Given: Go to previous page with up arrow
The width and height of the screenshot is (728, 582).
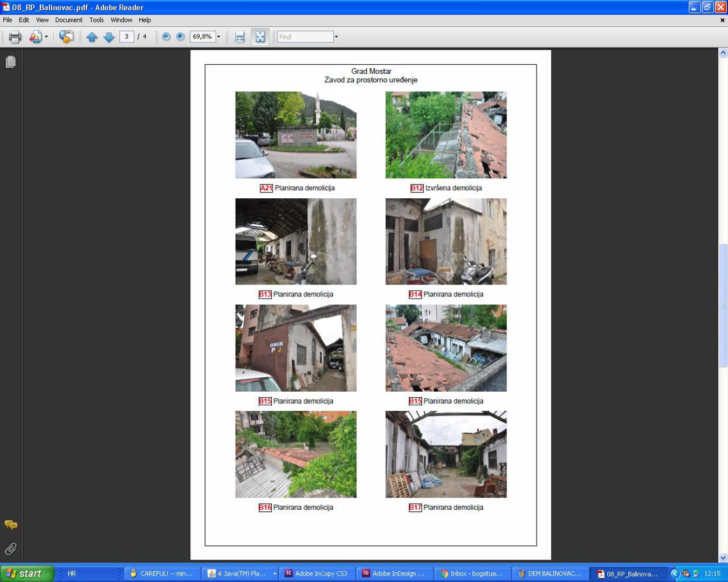Looking at the screenshot, I should pyautogui.click(x=92, y=37).
